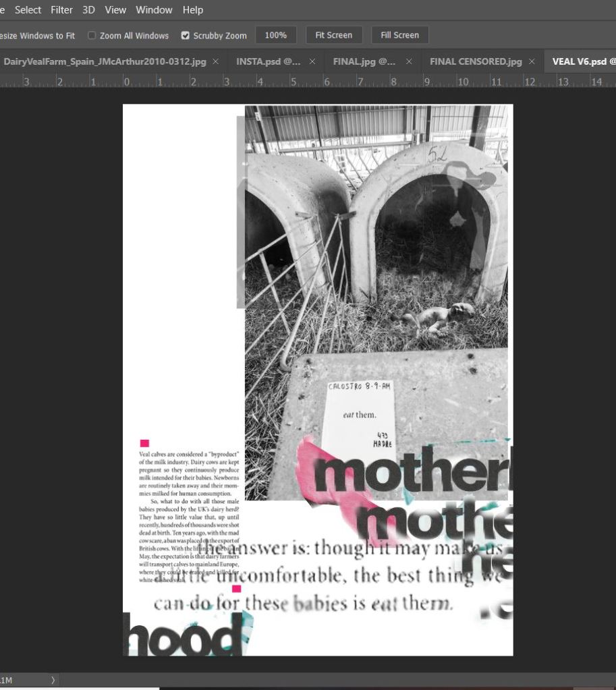This screenshot has height=690, width=616.
Task: Click the Fit Screen button
Action: point(334,35)
